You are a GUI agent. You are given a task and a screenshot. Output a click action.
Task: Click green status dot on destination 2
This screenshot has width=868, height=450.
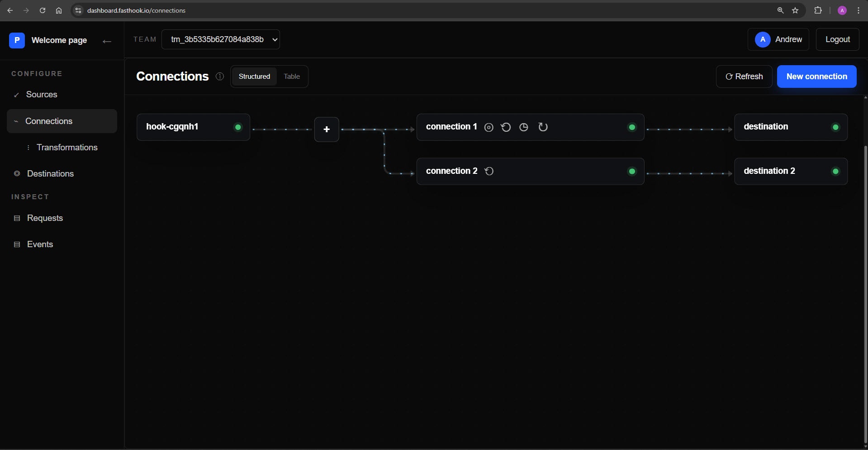[835, 171]
